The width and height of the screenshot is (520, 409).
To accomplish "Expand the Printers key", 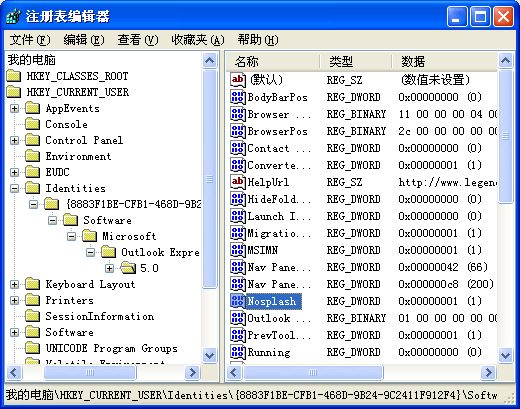I will (x=14, y=300).
